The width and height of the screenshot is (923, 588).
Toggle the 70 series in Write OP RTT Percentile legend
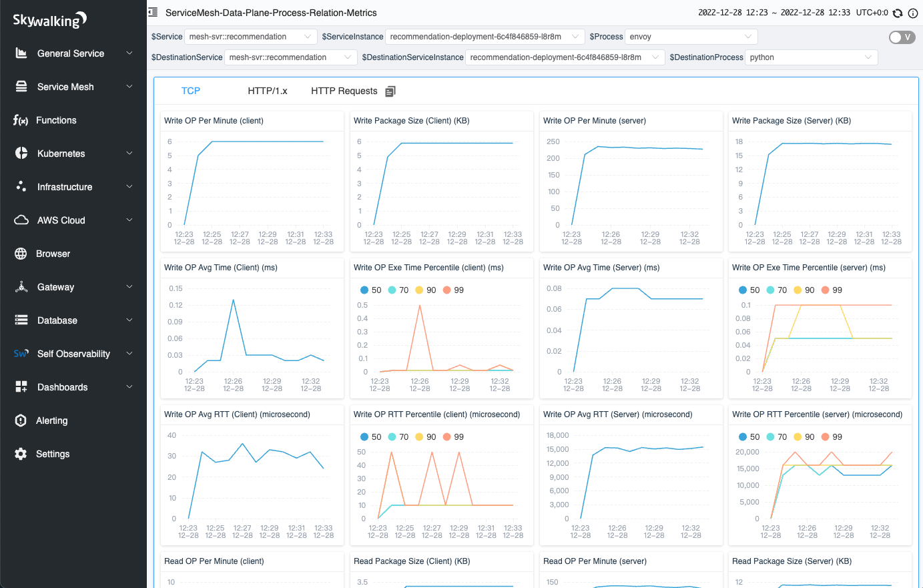[398, 436]
